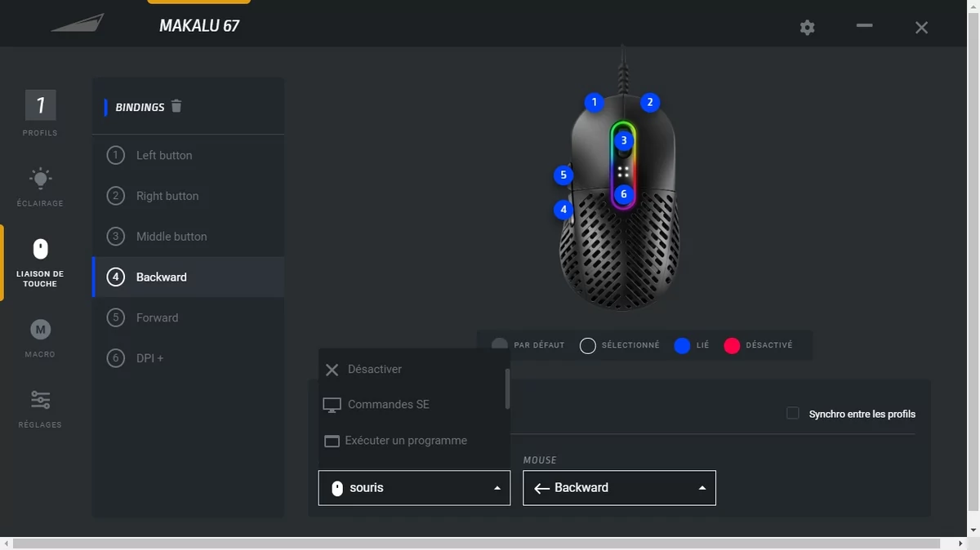Screen dimensions: 980x550
Task: Click the BINDINGS heading
Action: point(140,107)
